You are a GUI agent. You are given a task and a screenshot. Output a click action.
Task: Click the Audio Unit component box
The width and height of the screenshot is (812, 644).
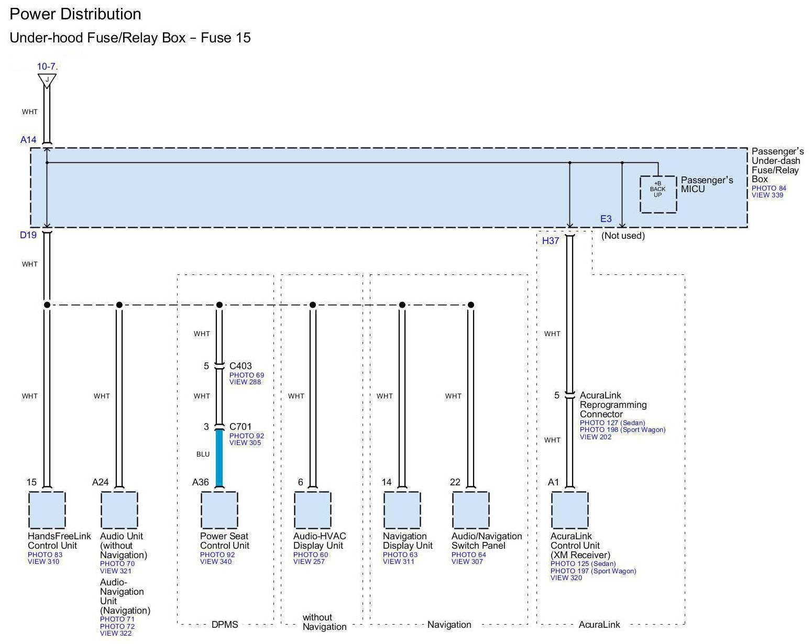119,510
